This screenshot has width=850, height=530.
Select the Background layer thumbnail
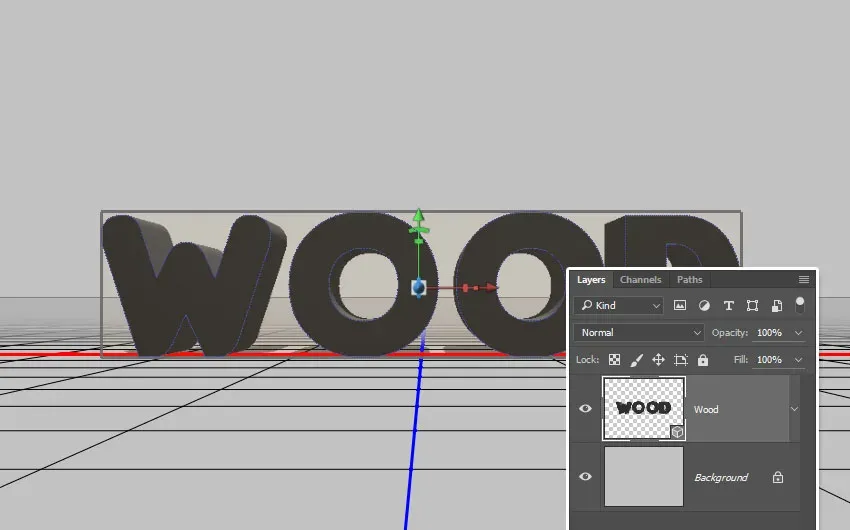pos(644,476)
